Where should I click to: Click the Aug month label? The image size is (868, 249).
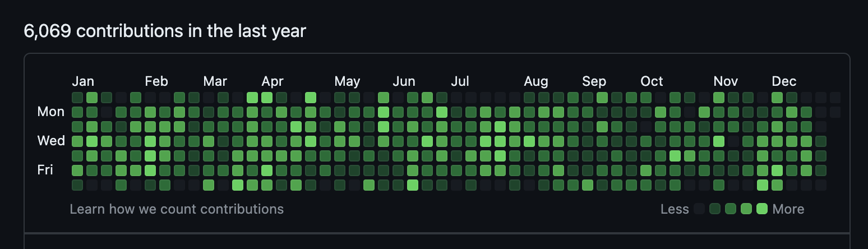pyautogui.click(x=536, y=81)
